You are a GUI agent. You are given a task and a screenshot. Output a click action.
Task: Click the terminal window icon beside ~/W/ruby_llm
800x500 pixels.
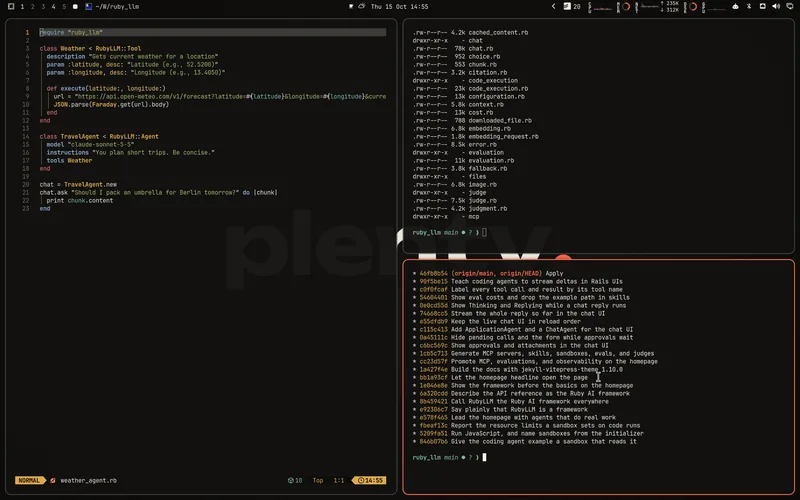click(x=89, y=7)
